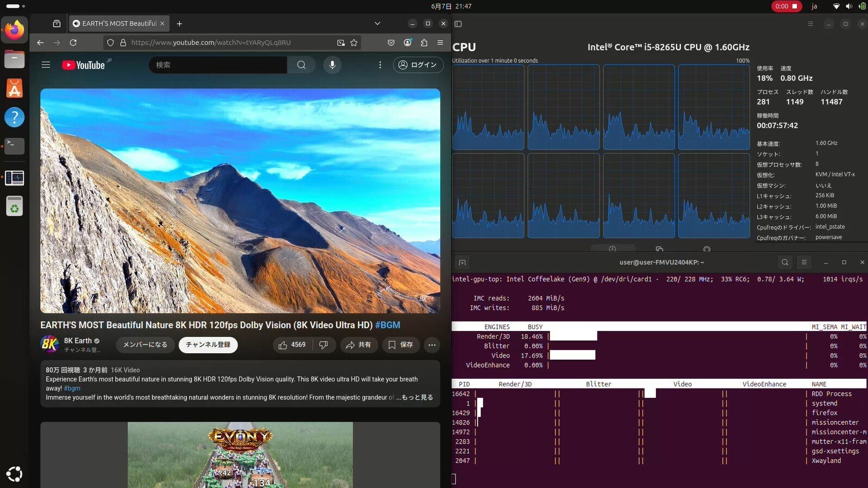The height and width of the screenshot is (488, 868).
Task: Search in the terminal with the magnifier icon
Action: click(785, 262)
